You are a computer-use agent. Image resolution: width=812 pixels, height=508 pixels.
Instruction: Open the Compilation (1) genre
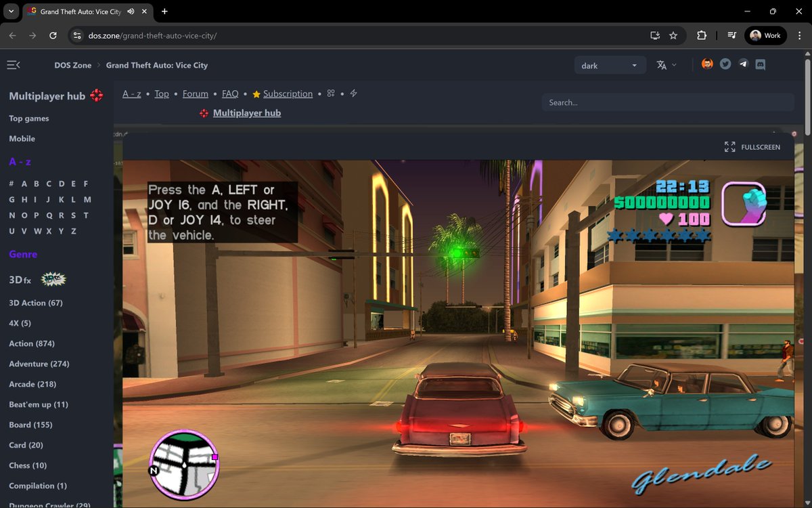(38, 486)
